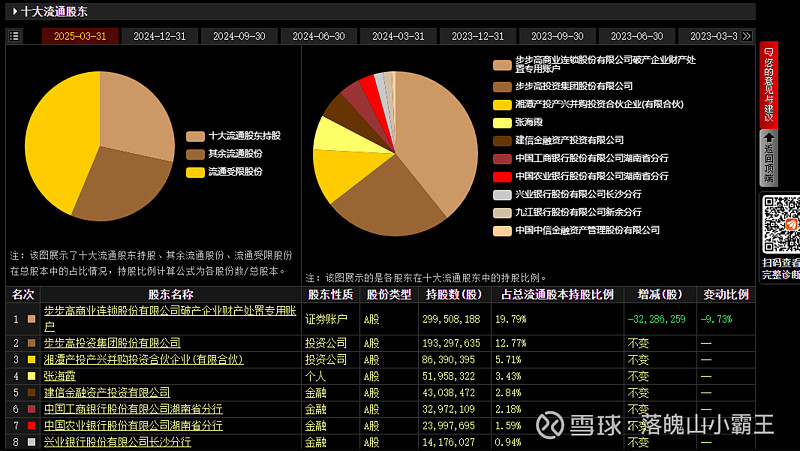800x451 pixels.
Task: Click the holding value 86,390,395
Action: point(448,359)
